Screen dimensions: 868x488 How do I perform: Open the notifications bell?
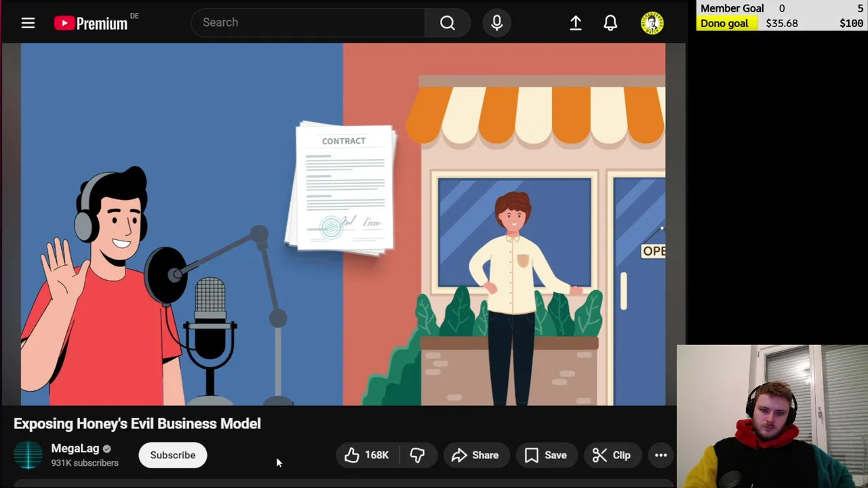tap(610, 23)
